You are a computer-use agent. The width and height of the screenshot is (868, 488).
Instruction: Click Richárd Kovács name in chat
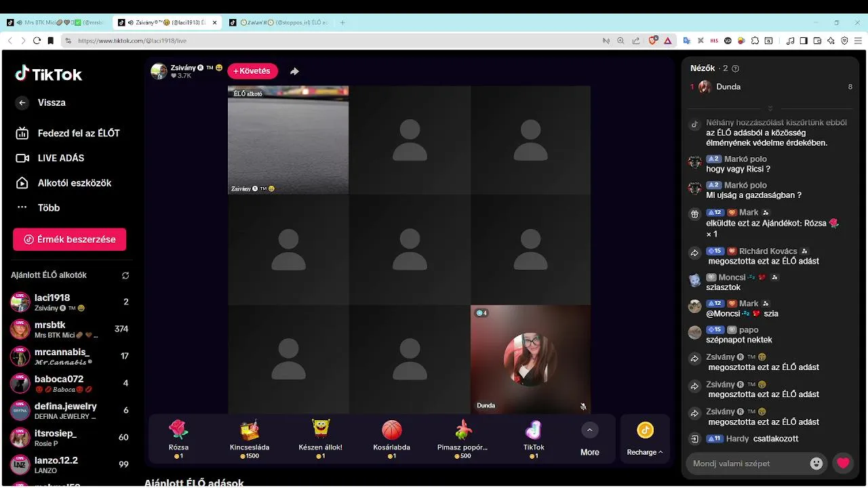pos(768,251)
